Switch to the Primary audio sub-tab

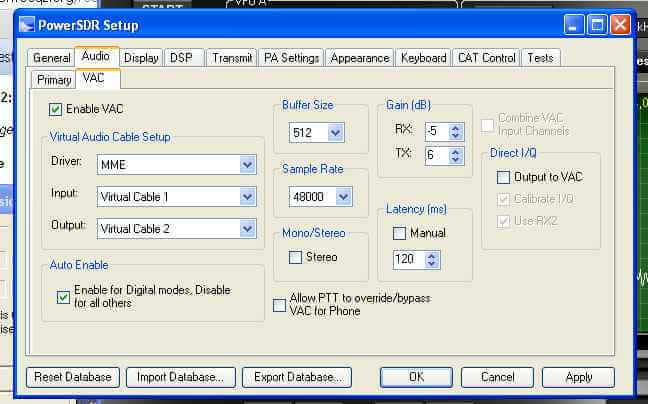point(54,80)
